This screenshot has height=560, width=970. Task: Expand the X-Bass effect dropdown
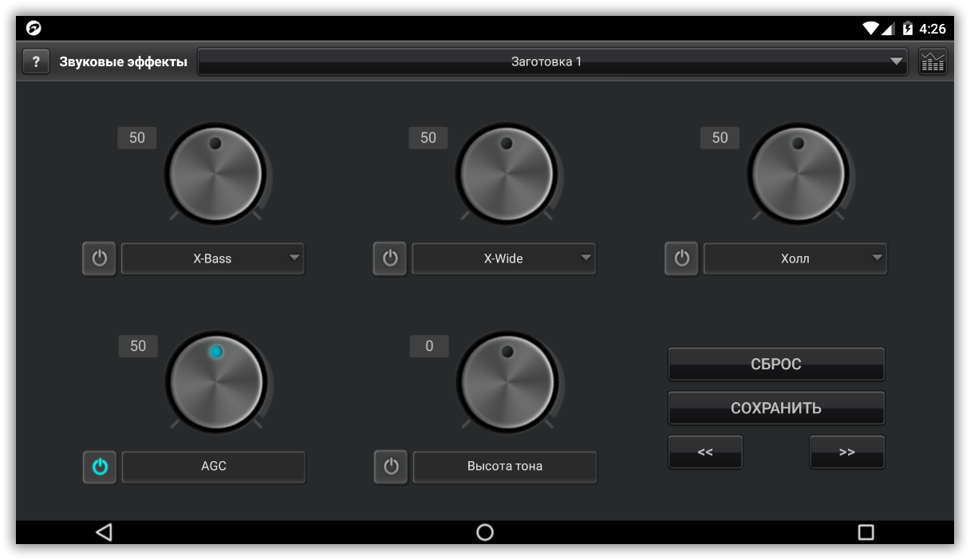(x=213, y=258)
